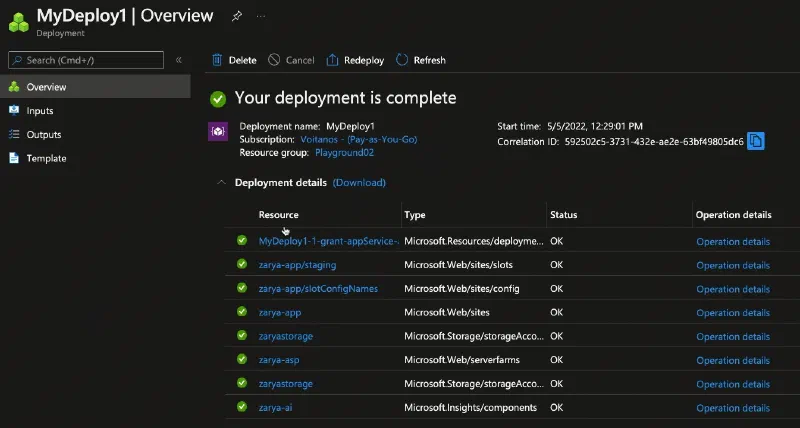The width and height of the screenshot is (800, 428).
Task: Click the Template document icon
Action: tap(14, 158)
